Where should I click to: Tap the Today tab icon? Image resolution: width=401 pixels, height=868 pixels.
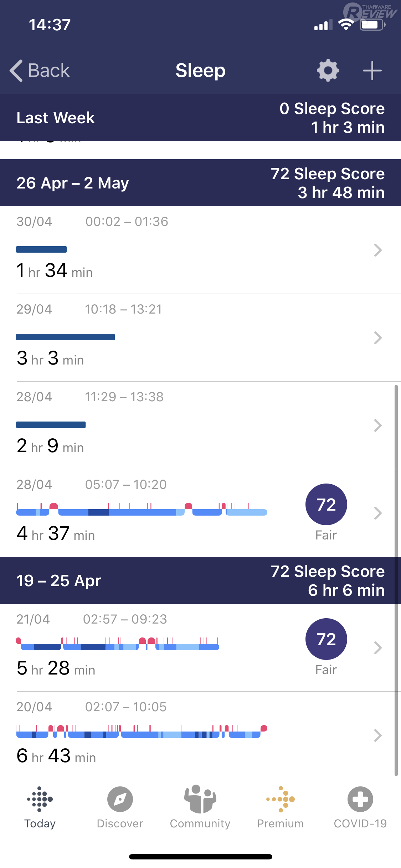point(40,799)
